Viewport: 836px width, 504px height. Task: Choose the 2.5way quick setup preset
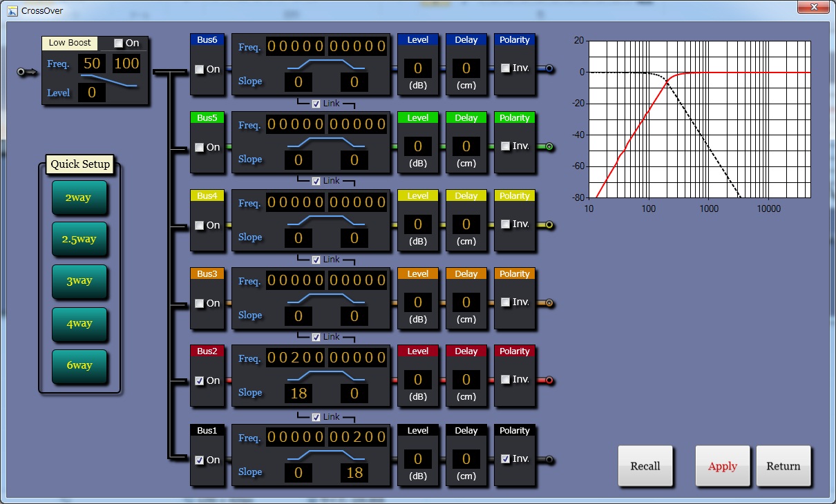[79, 239]
